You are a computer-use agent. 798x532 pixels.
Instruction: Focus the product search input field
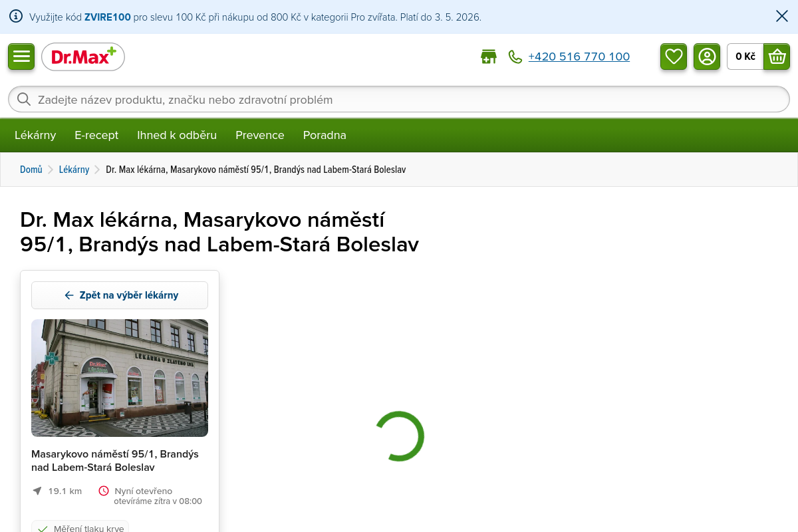399,100
